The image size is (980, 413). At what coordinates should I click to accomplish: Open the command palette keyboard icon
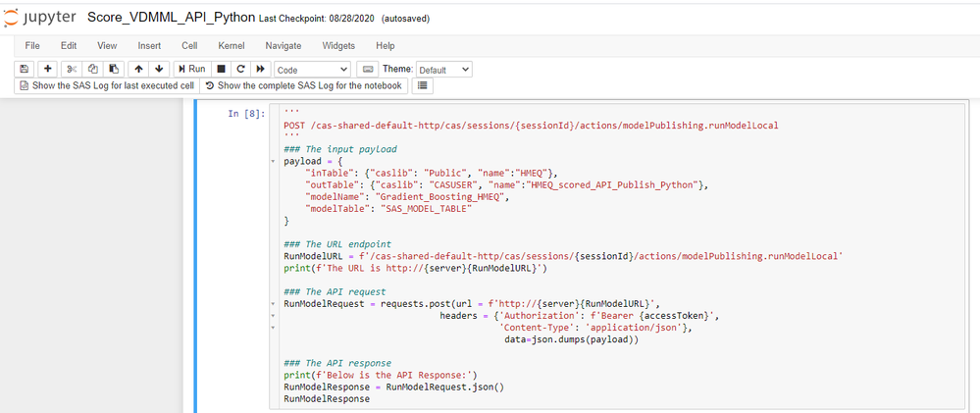[368, 70]
